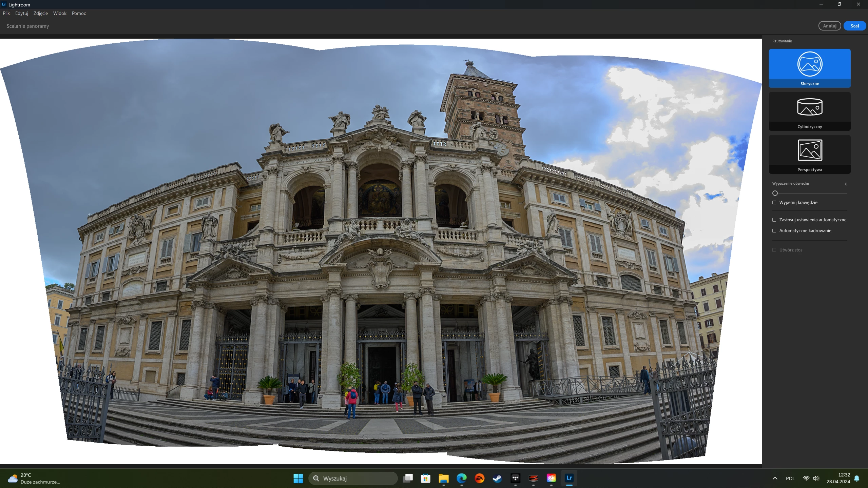Screen dimensions: 868x488
Task: Click the Lightroom taskbar icon
Action: tap(569, 478)
